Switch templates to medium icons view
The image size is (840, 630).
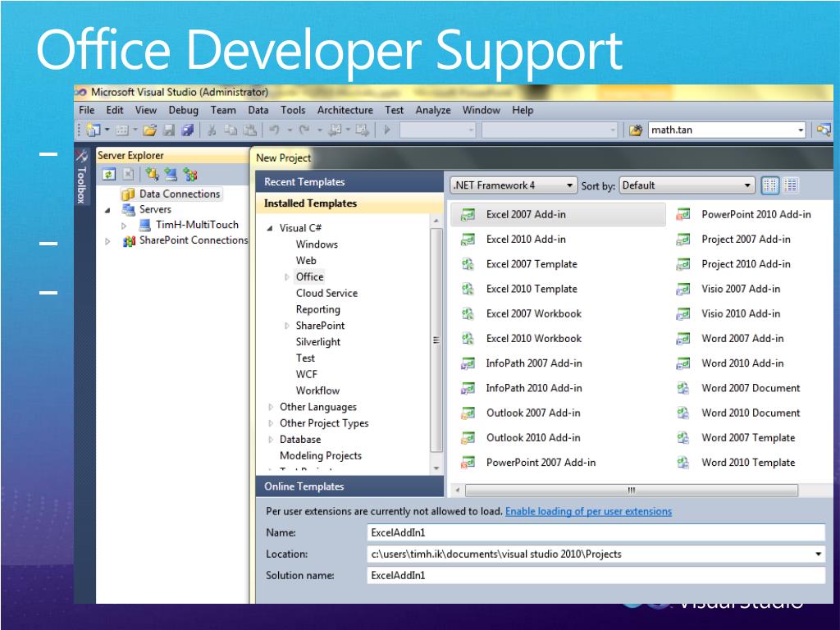[x=791, y=185]
